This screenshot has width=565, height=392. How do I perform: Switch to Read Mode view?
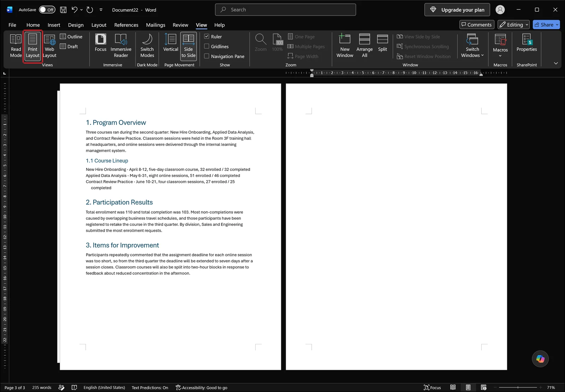click(x=16, y=46)
